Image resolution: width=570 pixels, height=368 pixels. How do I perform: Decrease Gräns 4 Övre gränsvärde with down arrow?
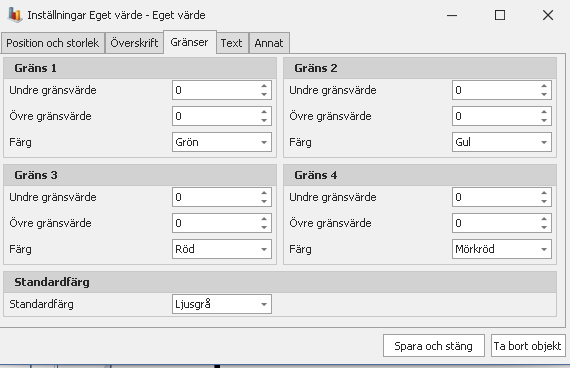pyautogui.click(x=544, y=227)
